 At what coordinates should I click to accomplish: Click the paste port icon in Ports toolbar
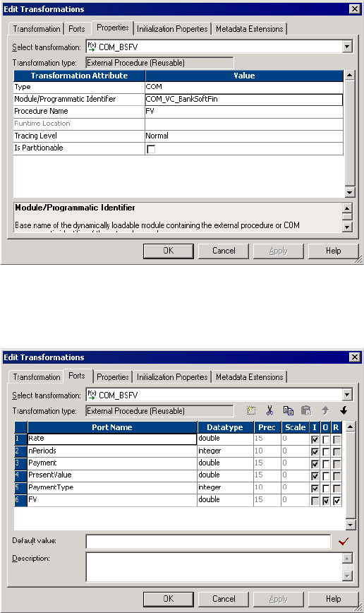(x=307, y=410)
